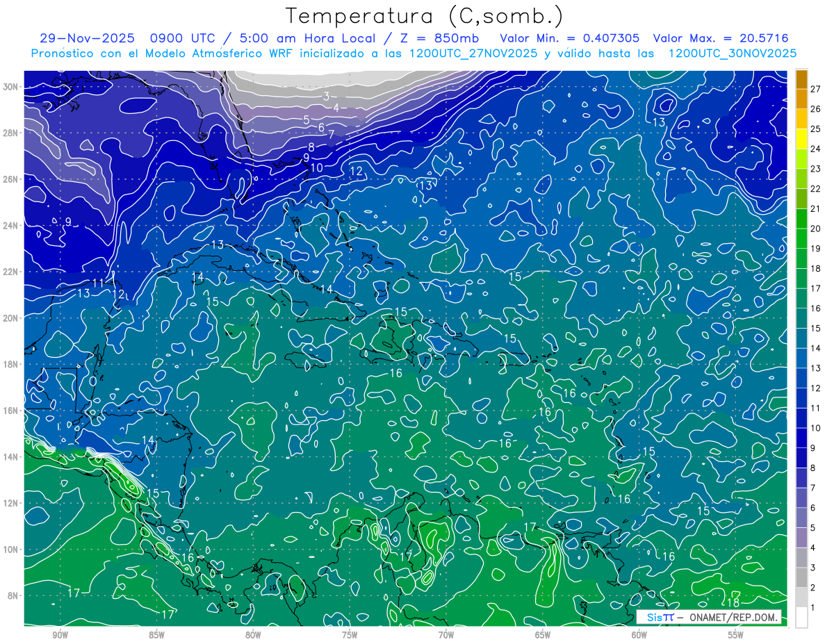Click the "Temperatura (C,somb.)" title
Viewport: 834px width, 644px height.
pos(425,16)
